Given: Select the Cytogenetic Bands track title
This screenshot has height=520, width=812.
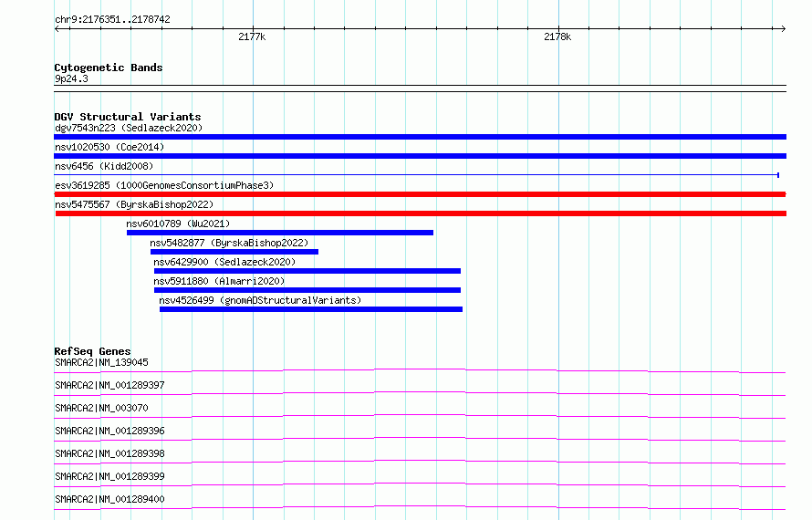Looking at the screenshot, I should pos(109,68).
